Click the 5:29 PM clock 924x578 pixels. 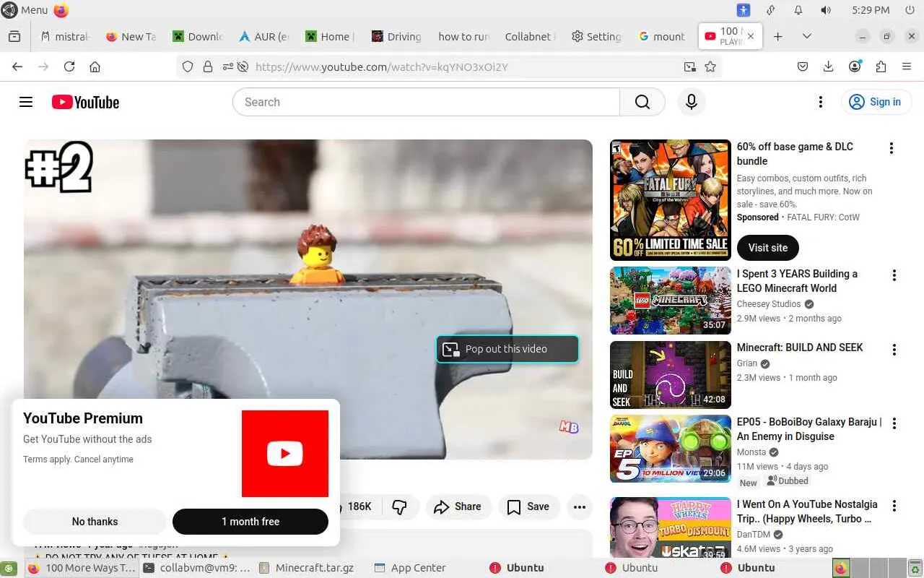[871, 10]
